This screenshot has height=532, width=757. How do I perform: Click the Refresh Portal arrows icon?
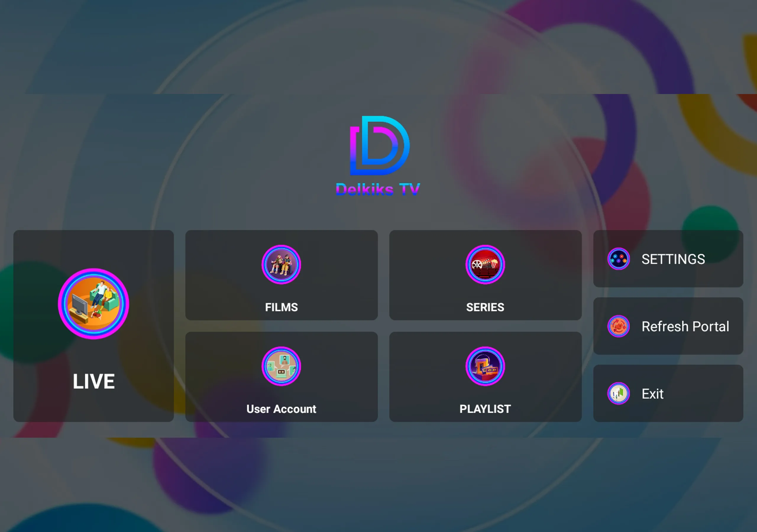619,326
